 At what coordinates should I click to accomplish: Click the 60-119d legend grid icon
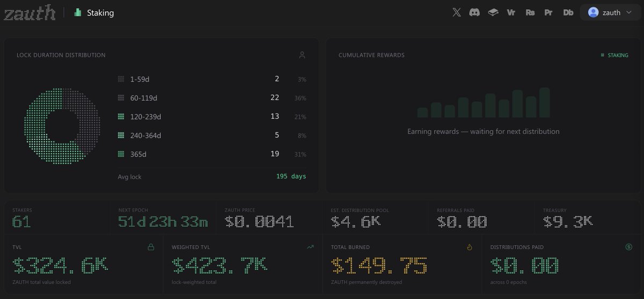[121, 98]
